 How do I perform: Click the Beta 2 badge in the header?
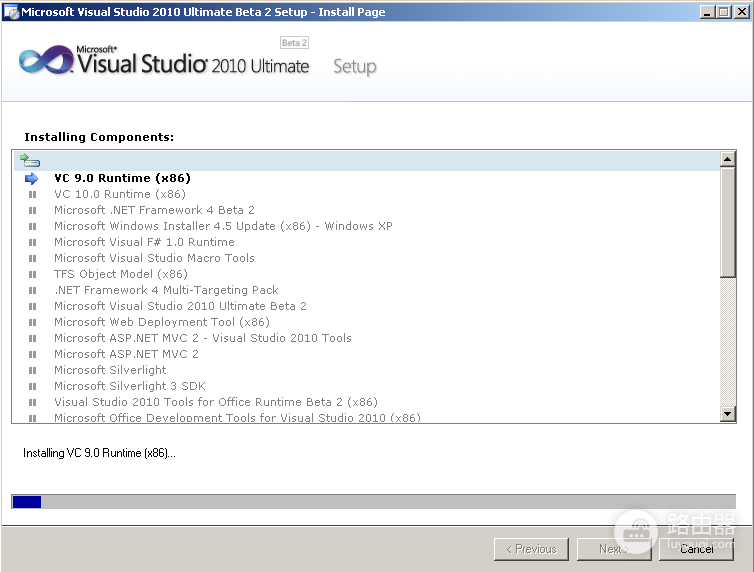tap(294, 43)
